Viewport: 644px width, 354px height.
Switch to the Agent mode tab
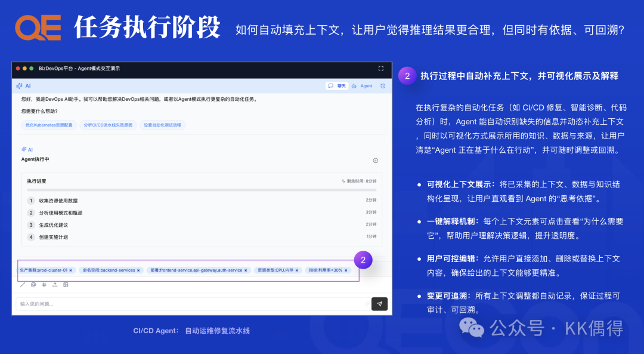[363, 86]
